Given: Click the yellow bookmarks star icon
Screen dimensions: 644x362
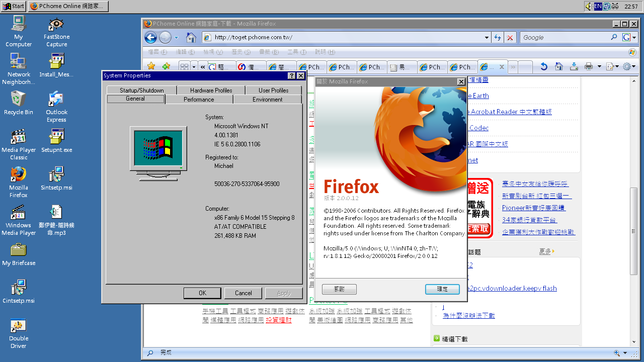Looking at the screenshot, I should click(x=151, y=66).
